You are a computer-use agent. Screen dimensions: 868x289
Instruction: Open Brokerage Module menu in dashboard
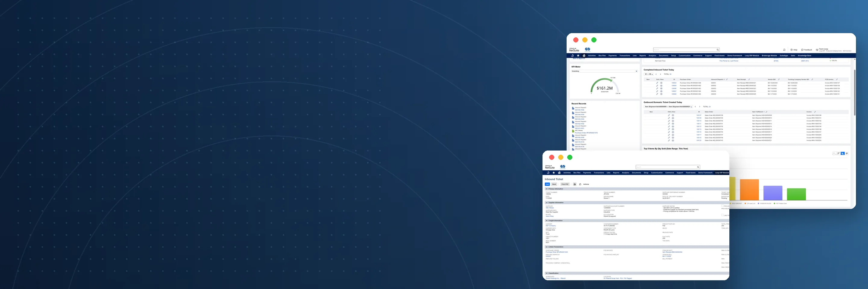pyautogui.click(x=770, y=56)
